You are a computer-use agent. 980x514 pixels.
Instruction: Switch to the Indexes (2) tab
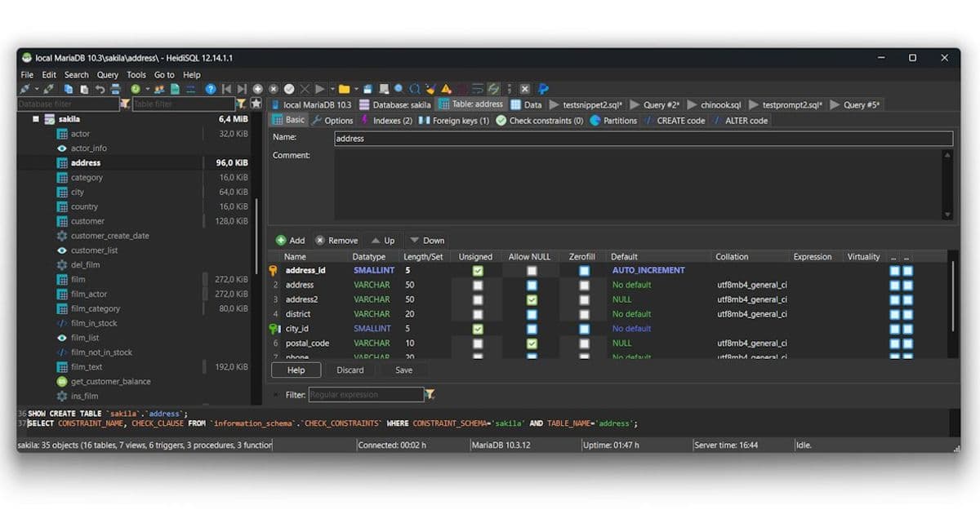click(x=386, y=120)
